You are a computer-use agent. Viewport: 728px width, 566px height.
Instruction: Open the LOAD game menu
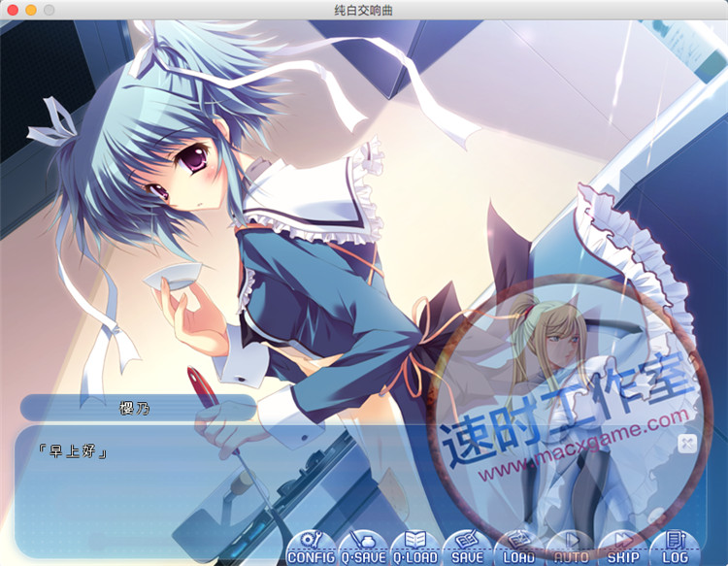[519, 549]
